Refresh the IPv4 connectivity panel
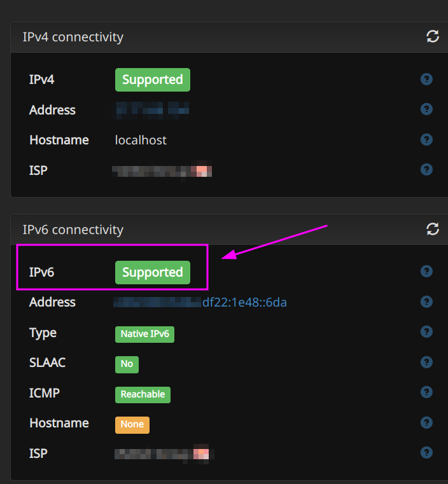 [433, 37]
